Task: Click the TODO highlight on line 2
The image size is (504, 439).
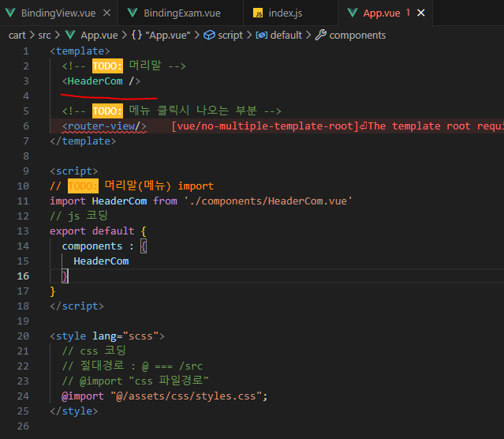Action: tap(107, 66)
